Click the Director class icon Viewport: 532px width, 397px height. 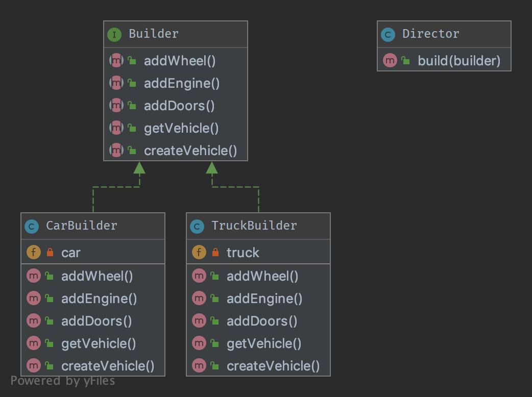388,35
